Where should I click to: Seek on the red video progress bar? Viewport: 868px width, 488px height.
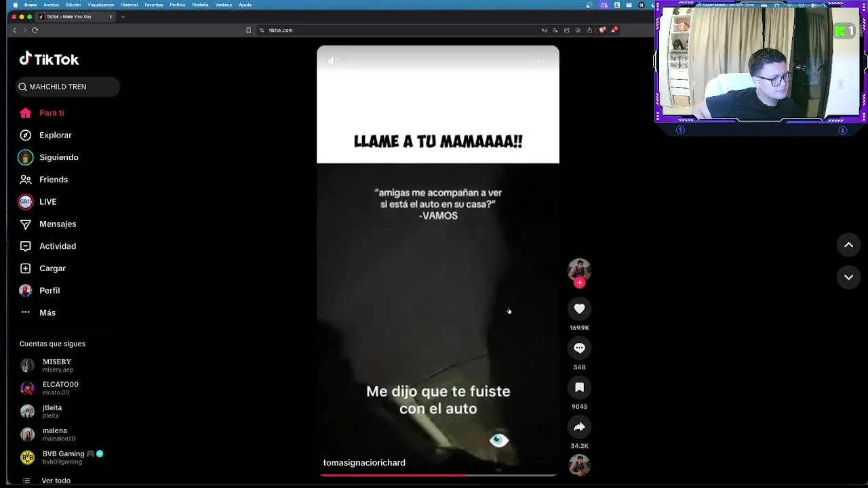(x=438, y=474)
